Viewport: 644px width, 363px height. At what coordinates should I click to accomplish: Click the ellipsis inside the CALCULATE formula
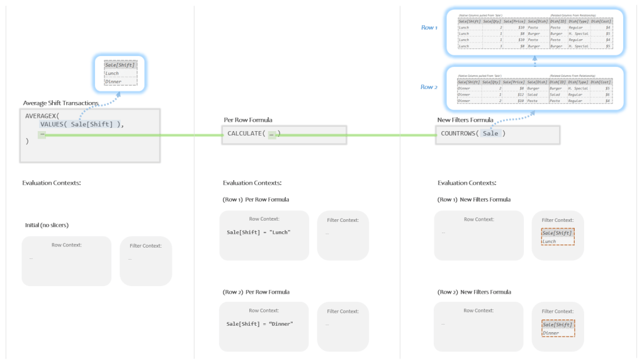click(272, 134)
